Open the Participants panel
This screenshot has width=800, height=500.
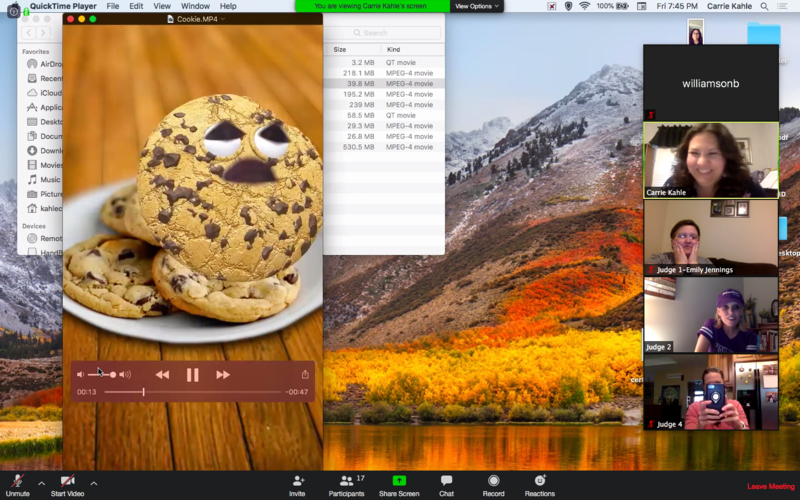tap(346, 485)
